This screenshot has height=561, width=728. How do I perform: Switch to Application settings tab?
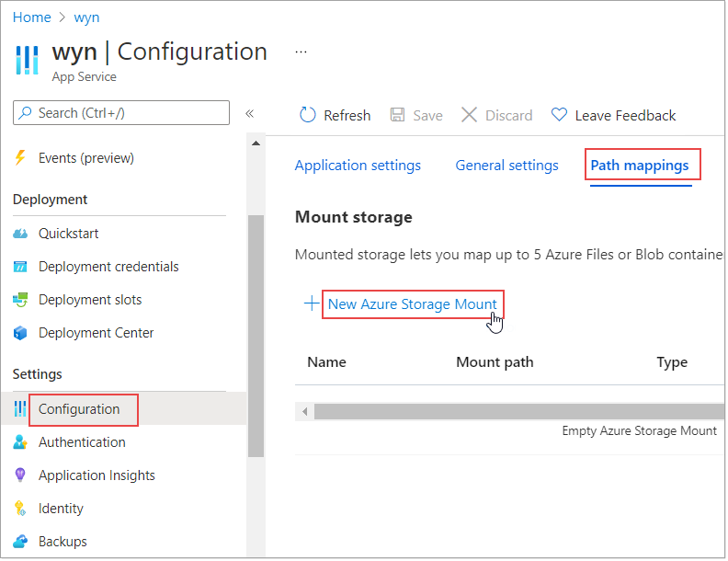click(358, 166)
